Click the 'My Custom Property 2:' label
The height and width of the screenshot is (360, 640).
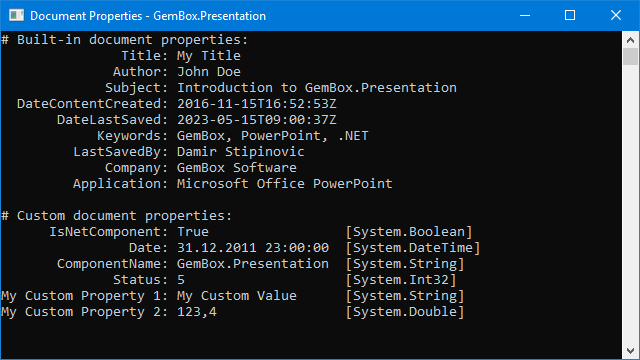tap(84, 312)
